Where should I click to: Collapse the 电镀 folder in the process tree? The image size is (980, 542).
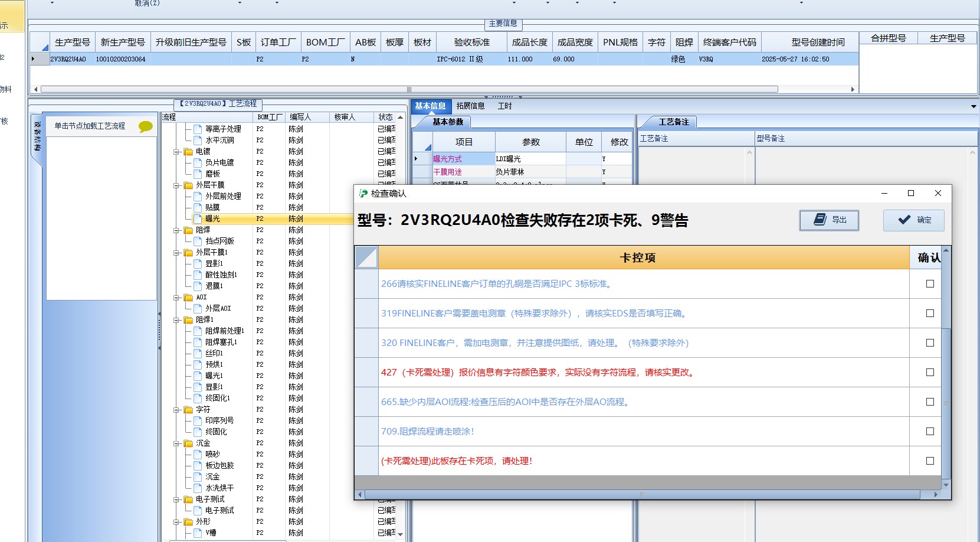point(176,152)
